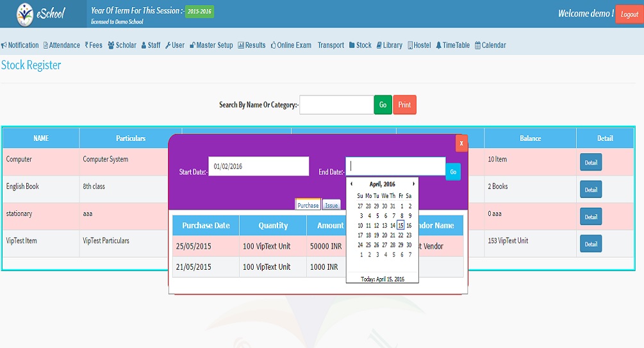The height and width of the screenshot is (348, 644).
Task: Open the Hostel section
Action: (419, 46)
